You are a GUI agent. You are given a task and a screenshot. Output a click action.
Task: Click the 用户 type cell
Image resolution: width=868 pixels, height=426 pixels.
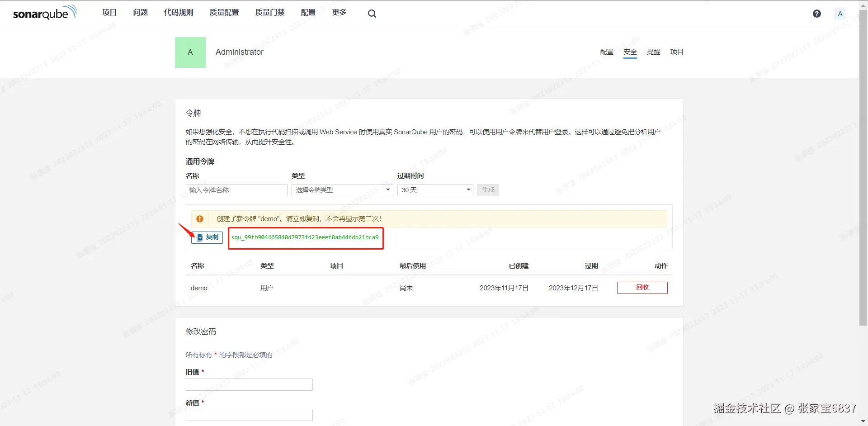pos(267,288)
